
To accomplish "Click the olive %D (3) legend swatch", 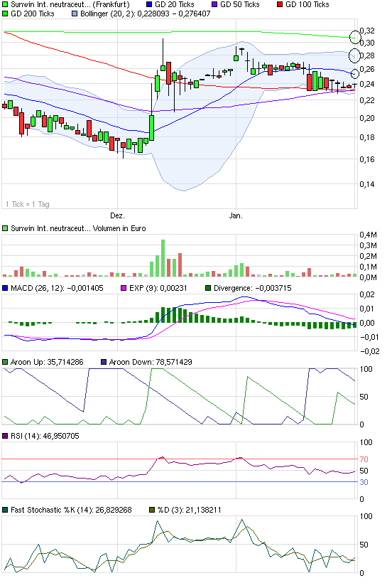I will point(152,510).
